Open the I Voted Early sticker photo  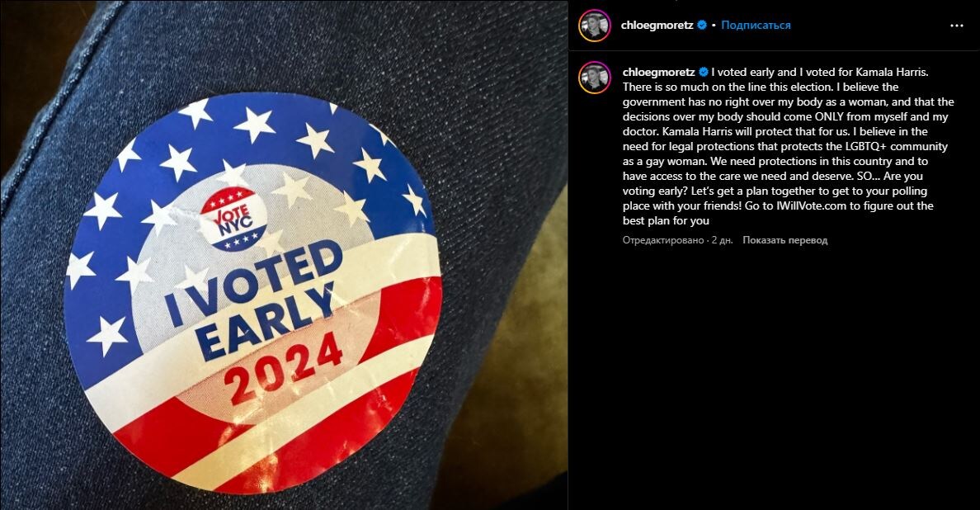(x=284, y=255)
